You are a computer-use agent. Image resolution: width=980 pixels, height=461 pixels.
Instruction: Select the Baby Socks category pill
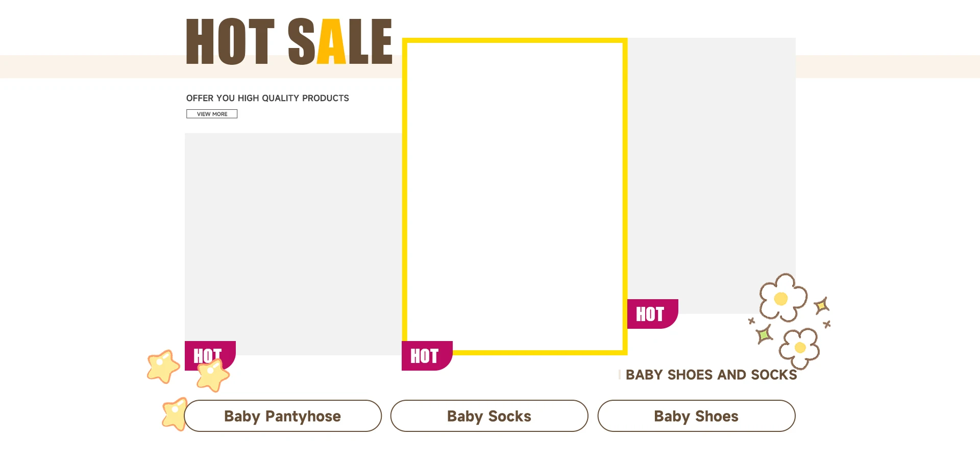click(489, 416)
